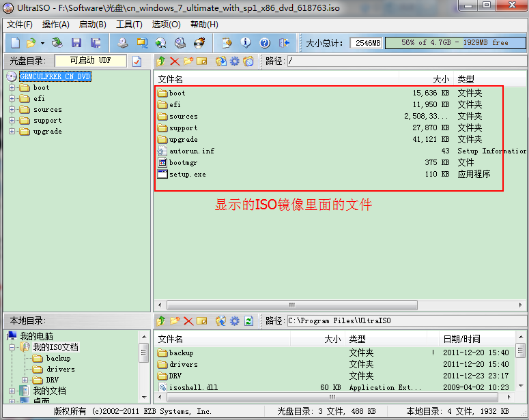
Task: Expand the DRV folder in local tree
Action: pos(25,380)
